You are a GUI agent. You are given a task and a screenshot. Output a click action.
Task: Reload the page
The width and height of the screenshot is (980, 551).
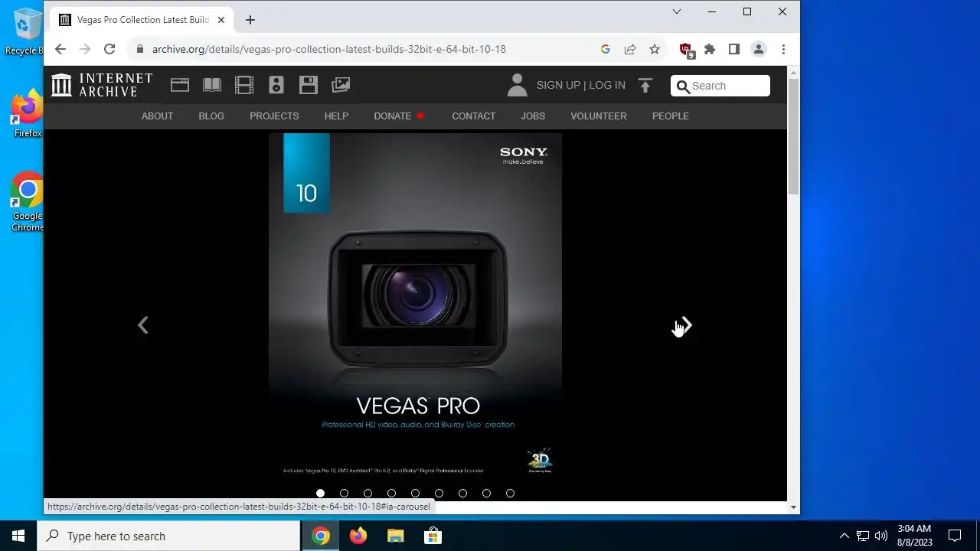[x=109, y=49]
